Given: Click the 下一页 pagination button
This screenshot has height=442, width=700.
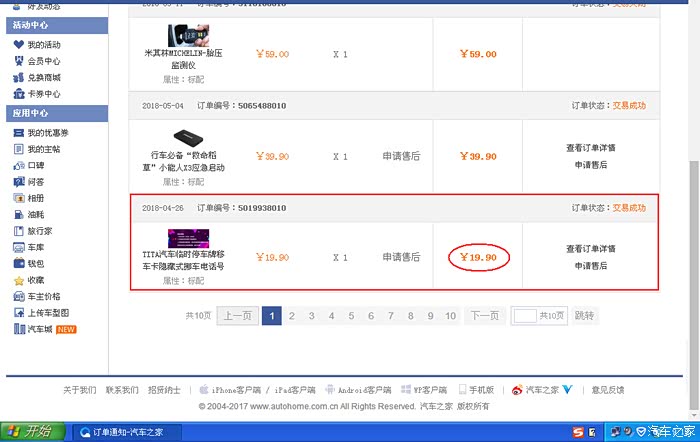Looking at the screenshot, I should pos(485,316).
